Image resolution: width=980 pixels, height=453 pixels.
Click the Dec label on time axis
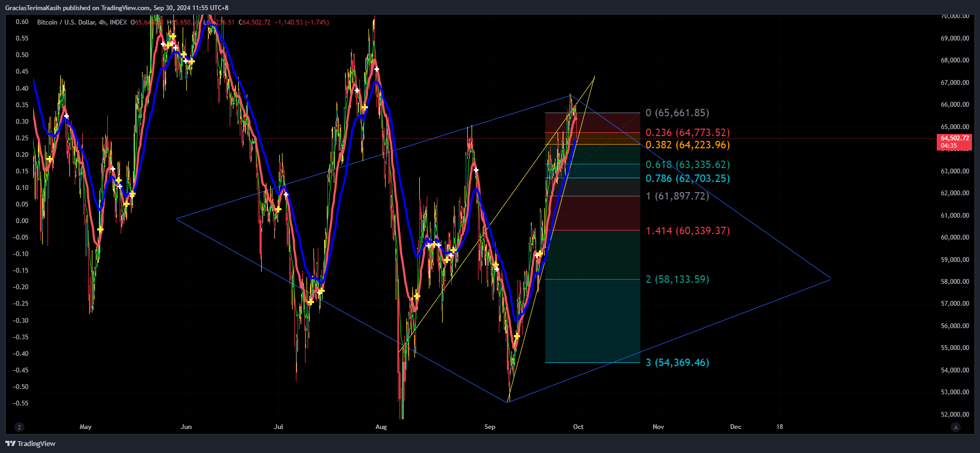[x=736, y=427]
